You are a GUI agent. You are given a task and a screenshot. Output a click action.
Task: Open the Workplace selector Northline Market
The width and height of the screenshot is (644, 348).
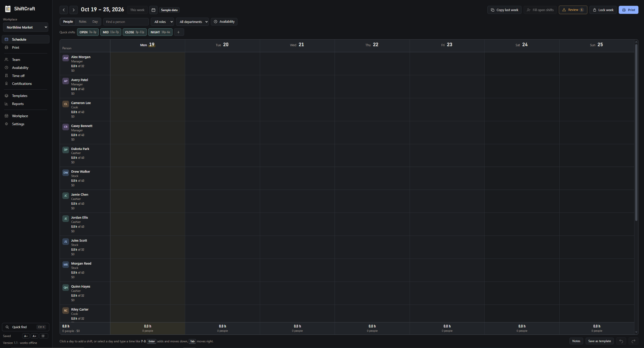tap(25, 27)
